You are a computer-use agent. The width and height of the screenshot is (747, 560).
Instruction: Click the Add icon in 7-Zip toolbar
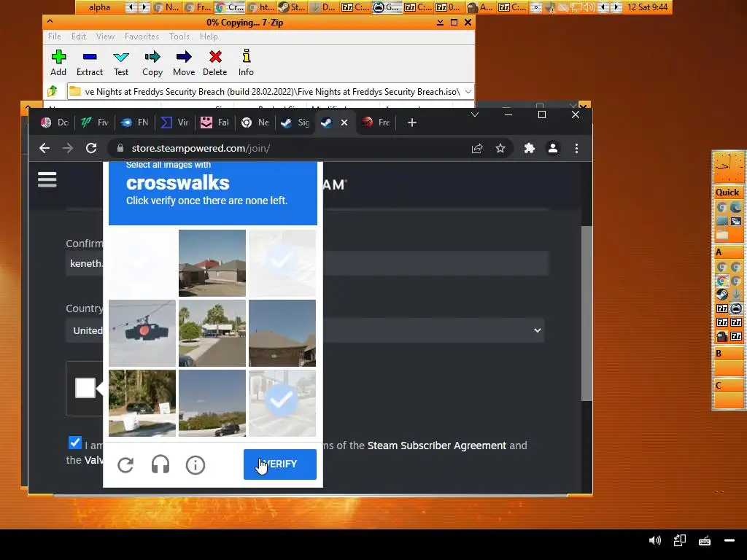pos(58,57)
